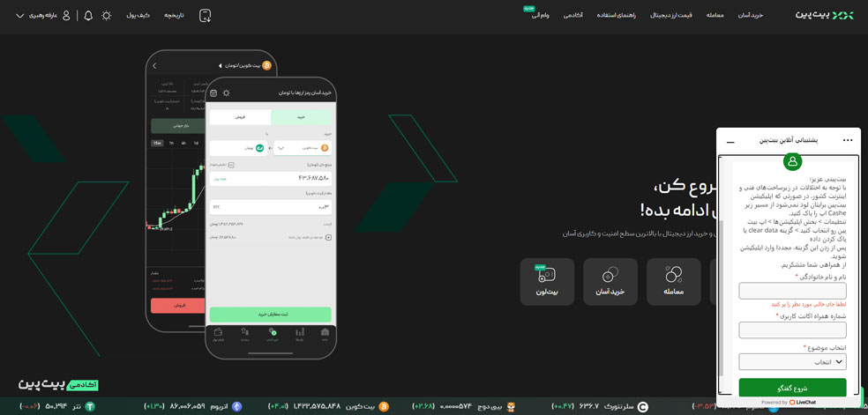Viewport: 868px width, 415px height.
Task: Click the بیت کوین ticker coin icon
Action: coord(383,407)
